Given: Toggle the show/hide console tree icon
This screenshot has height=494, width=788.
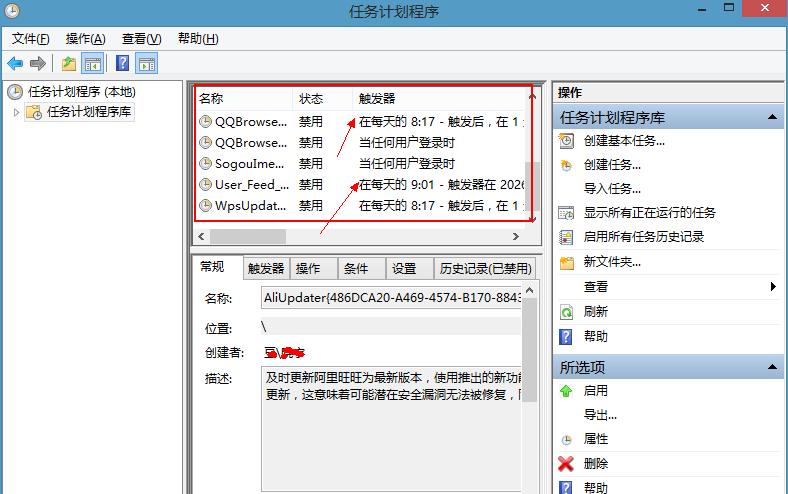Looking at the screenshot, I should (x=92, y=64).
